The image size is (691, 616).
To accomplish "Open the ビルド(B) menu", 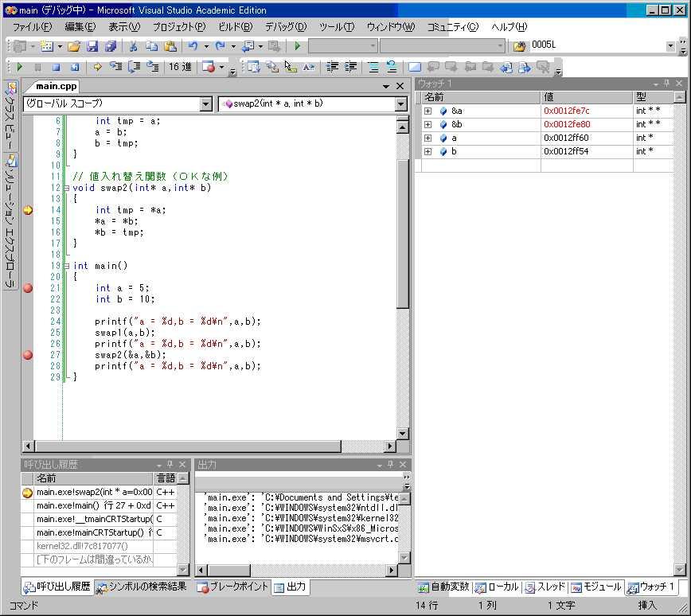I will tap(236, 27).
